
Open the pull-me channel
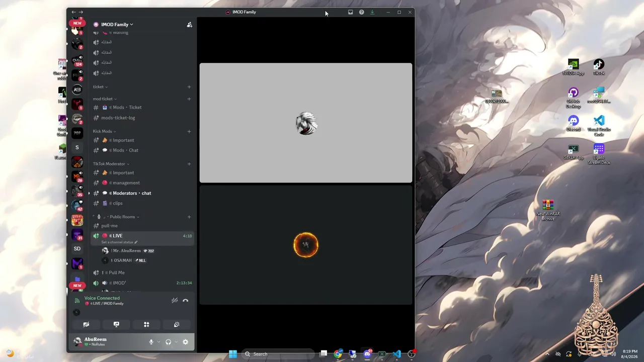(142, 226)
